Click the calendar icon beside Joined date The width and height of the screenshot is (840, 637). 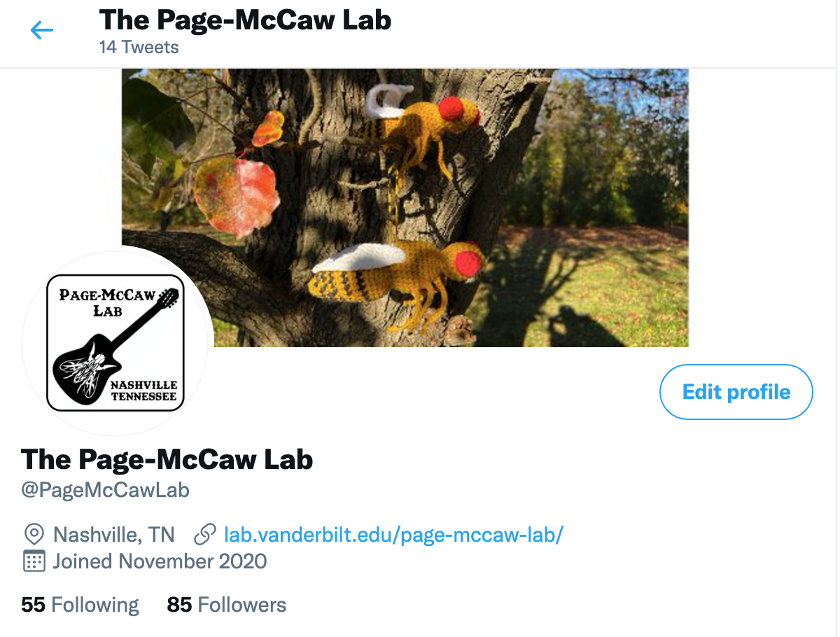(x=34, y=561)
